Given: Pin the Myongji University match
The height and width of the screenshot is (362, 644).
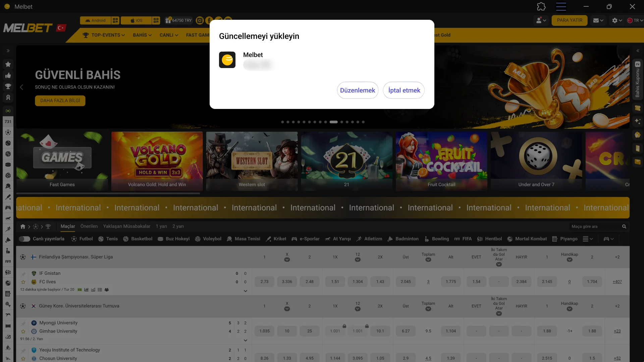Looking at the screenshot, I should 23,323.
